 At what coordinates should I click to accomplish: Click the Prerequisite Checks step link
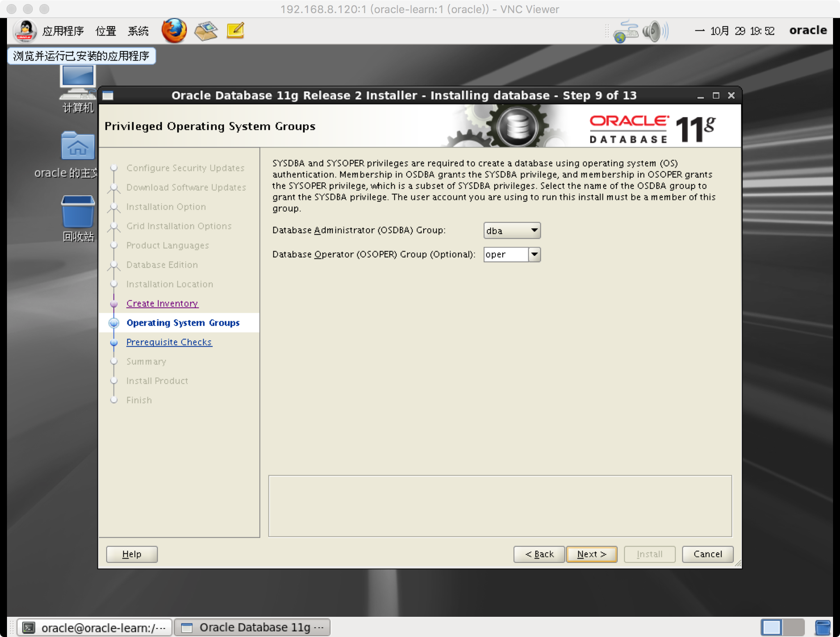[169, 341]
